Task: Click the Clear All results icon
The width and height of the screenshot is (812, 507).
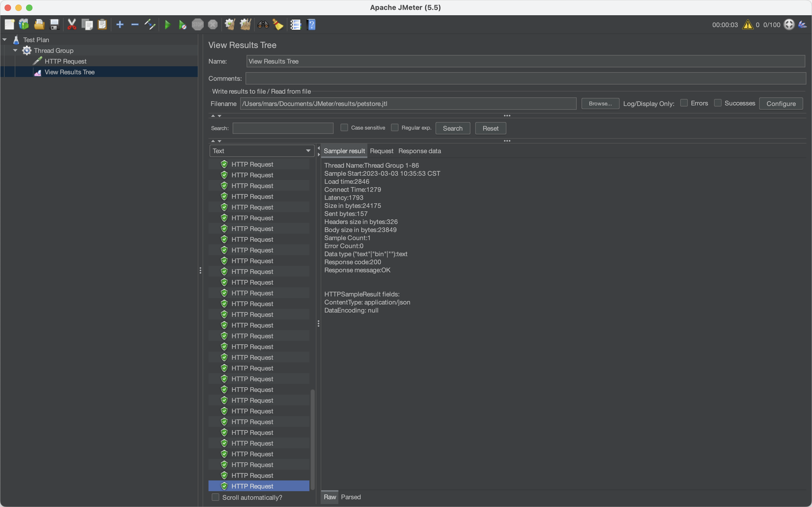Action: [246, 24]
